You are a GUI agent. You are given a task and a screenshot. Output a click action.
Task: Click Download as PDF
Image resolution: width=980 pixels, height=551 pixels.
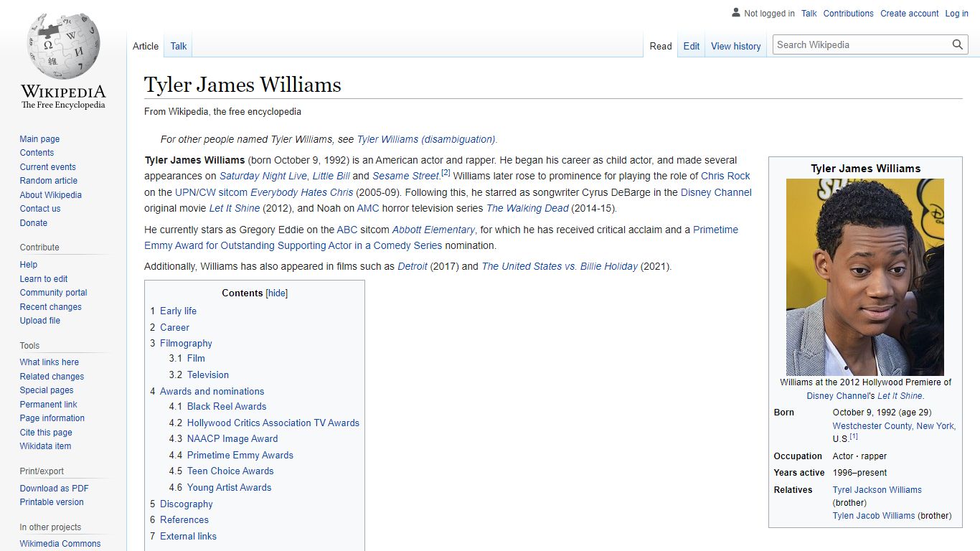click(x=54, y=489)
